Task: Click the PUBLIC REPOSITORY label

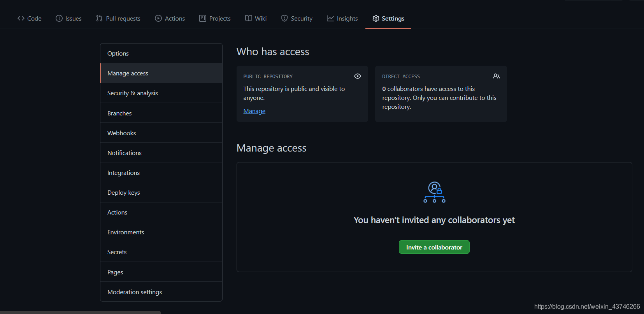Action: pos(268,77)
